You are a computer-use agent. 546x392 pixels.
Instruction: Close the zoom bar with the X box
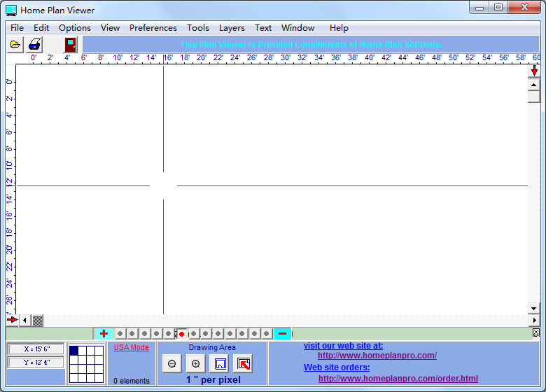[x=536, y=332]
